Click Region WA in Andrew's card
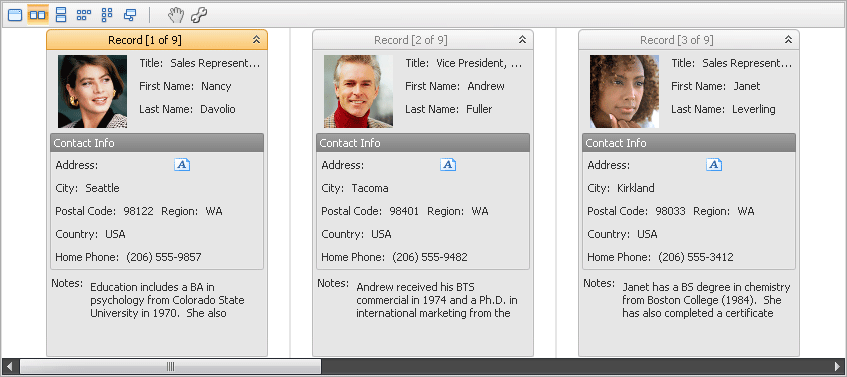Screen dimensions: 847x377 (x=480, y=211)
